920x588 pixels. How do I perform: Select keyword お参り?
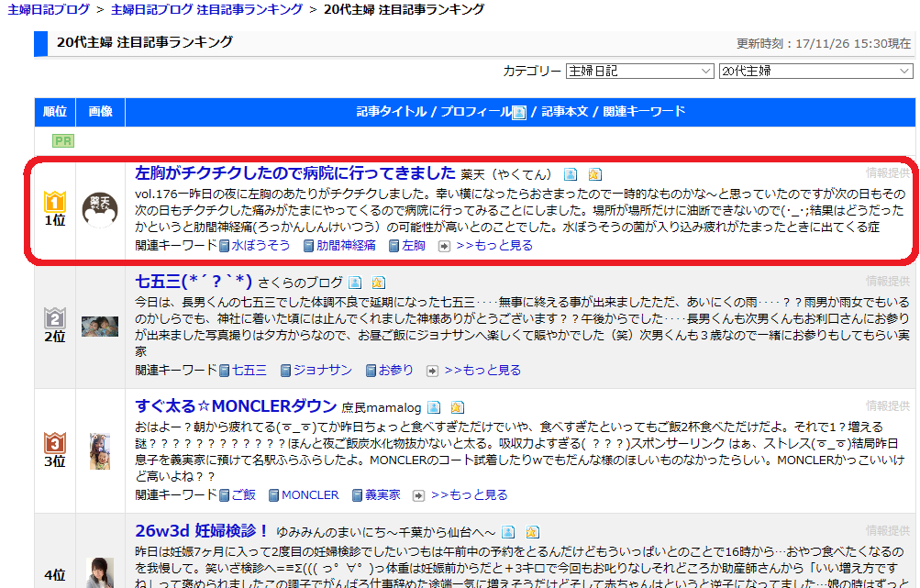tap(395, 371)
